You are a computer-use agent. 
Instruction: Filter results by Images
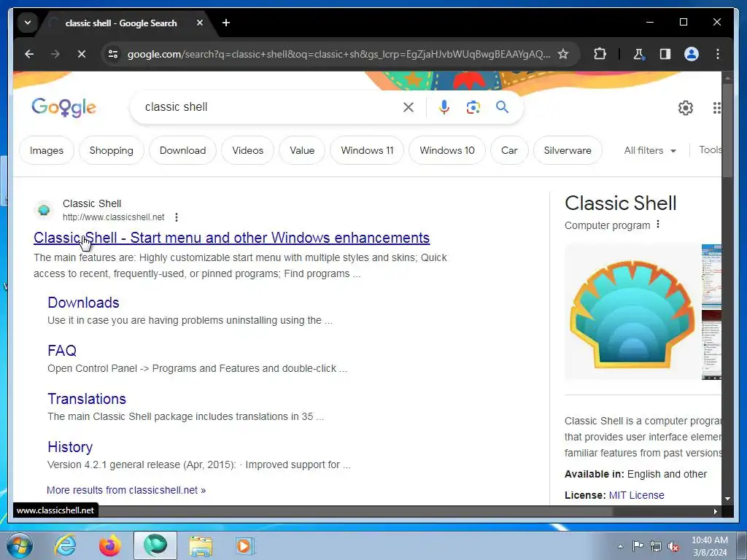(46, 150)
